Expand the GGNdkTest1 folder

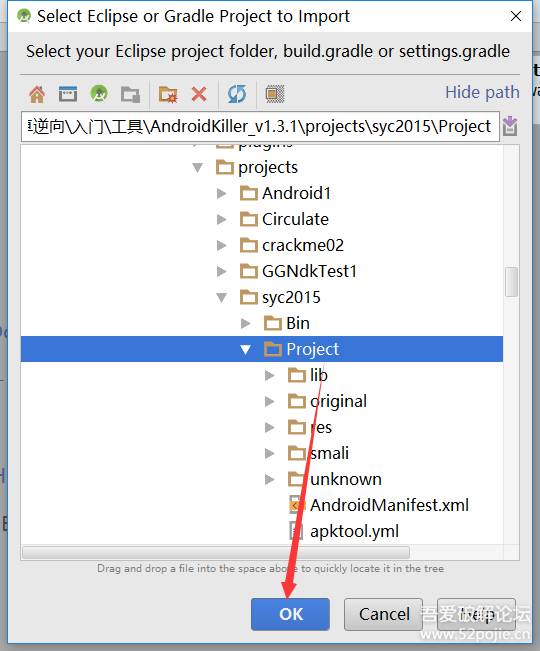pyautogui.click(x=222, y=272)
